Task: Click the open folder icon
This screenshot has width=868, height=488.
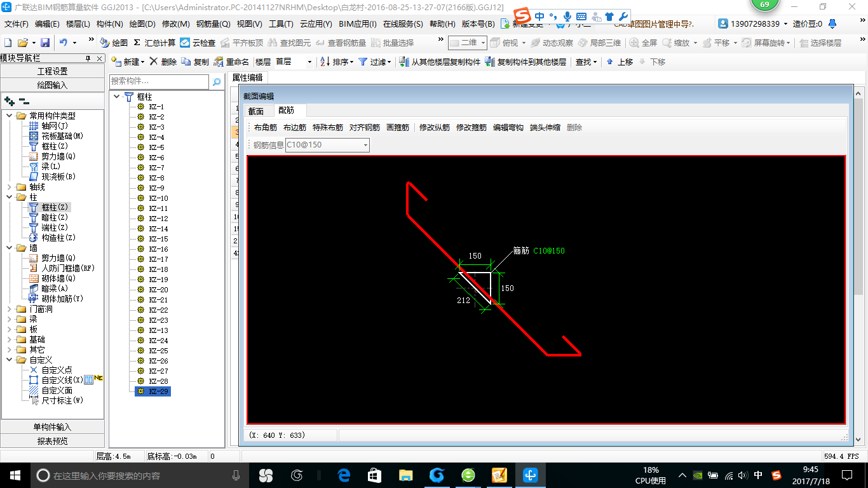Action: 22,43
